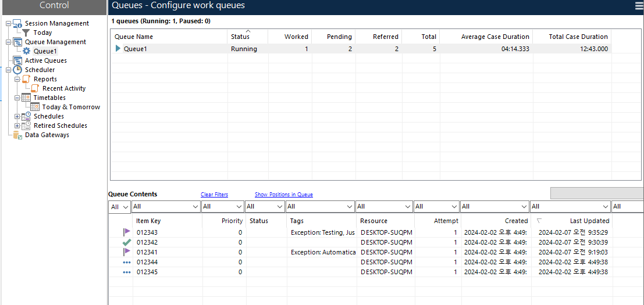Select Today under Session Management
This screenshot has height=305, width=644.
pos(42,33)
